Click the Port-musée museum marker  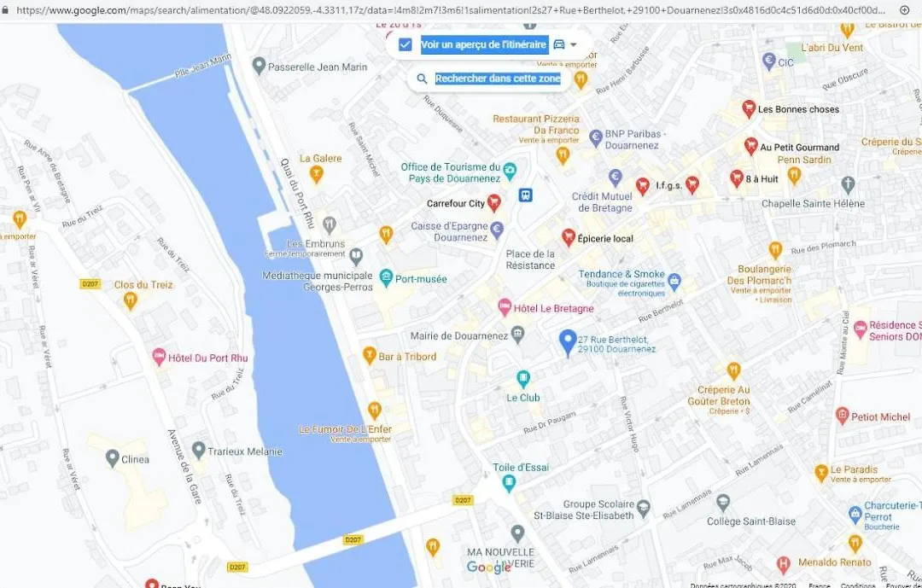386,278
